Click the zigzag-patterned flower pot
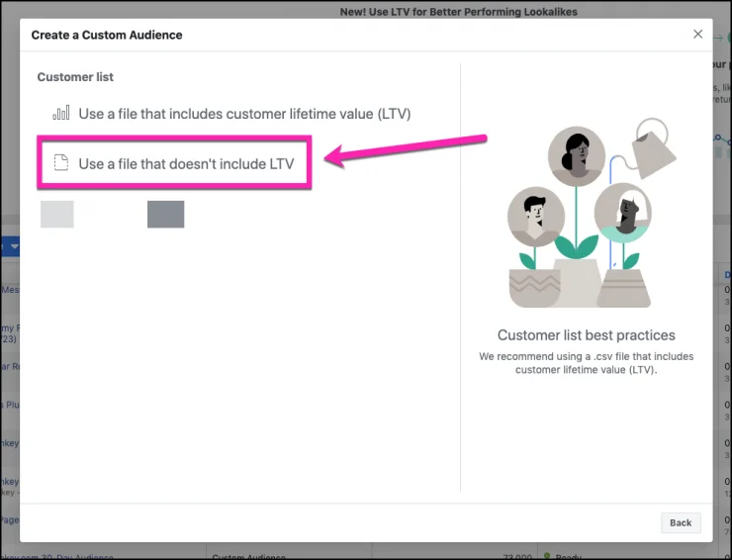This screenshot has width=732, height=560. point(535,288)
